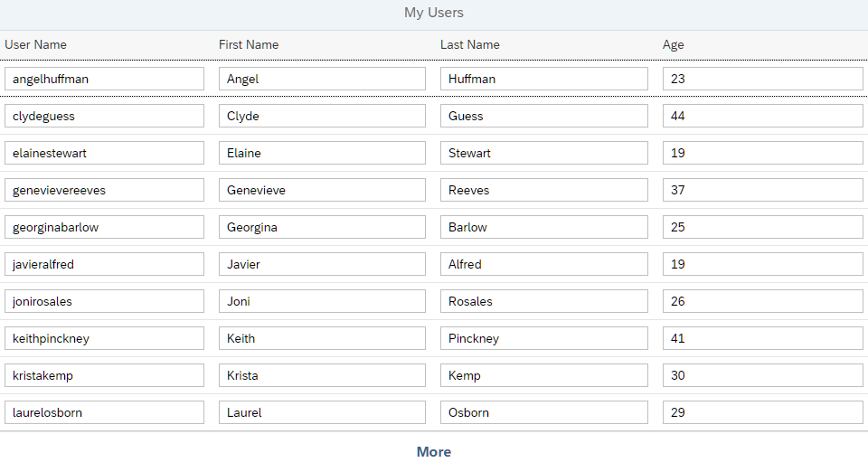Focus the Osborn last name field

coord(544,412)
